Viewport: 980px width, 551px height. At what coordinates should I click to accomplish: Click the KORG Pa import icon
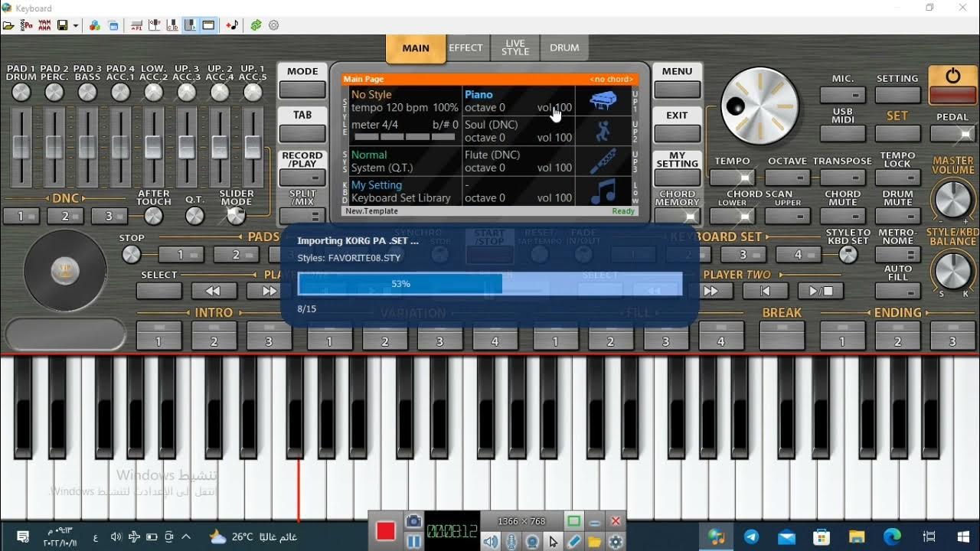(x=27, y=25)
